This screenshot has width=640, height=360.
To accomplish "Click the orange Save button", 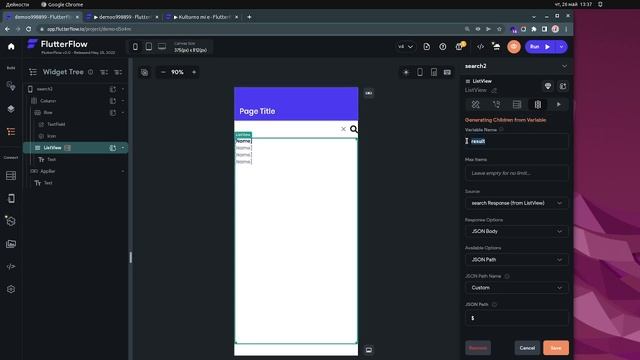I will 556,348.
